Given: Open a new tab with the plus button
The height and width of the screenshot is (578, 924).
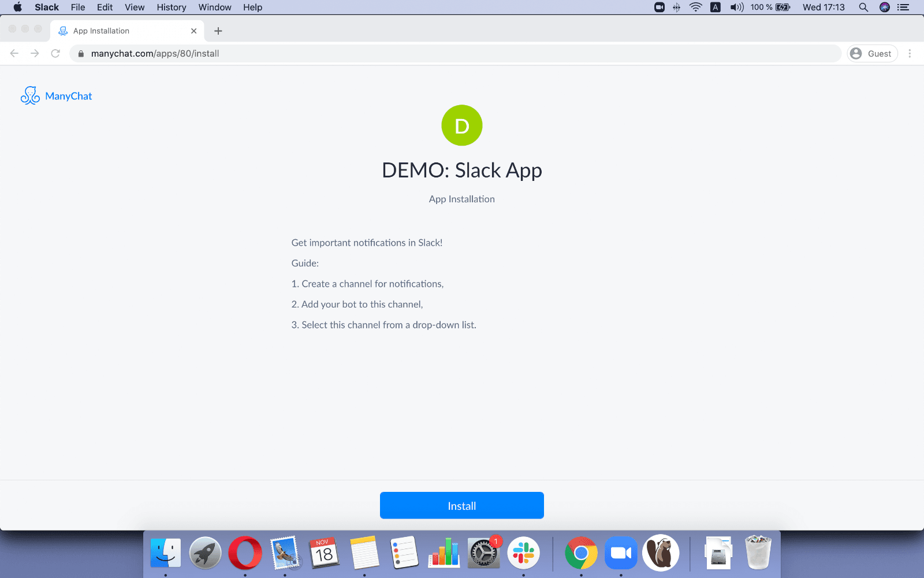Looking at the screenshot, I should (218, 31).
